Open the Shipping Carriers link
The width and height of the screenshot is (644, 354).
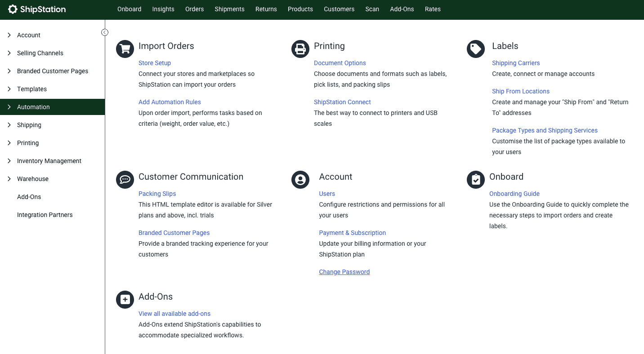click(515, 63)
